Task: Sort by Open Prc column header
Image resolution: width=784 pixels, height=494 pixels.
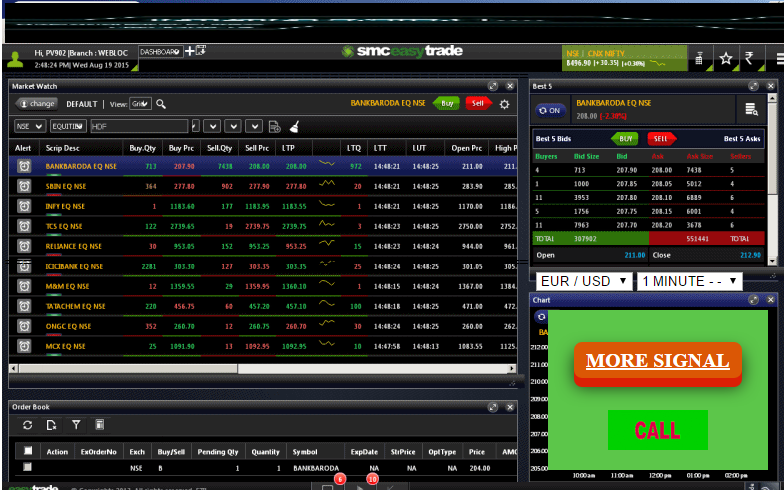Action: point(466,148)
